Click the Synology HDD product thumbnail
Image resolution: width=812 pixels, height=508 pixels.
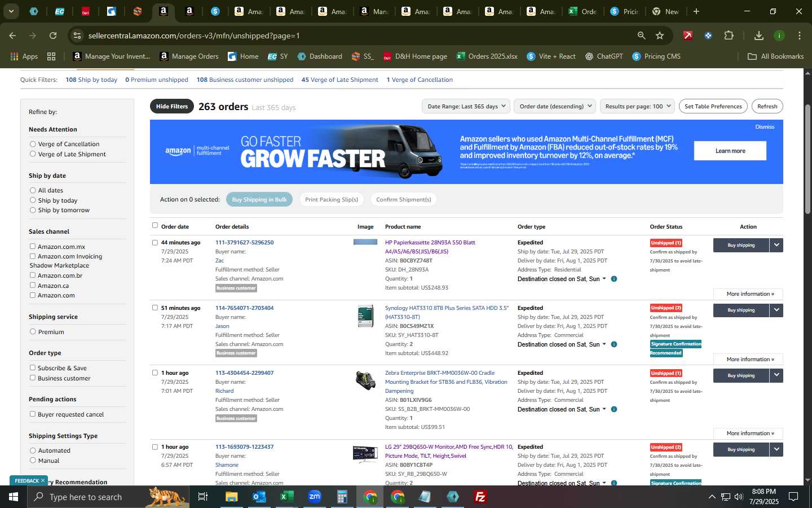point(365,316)
